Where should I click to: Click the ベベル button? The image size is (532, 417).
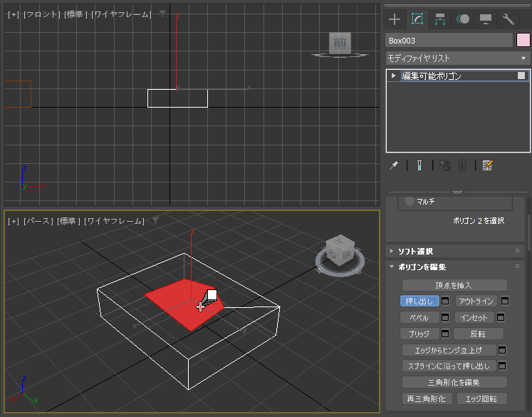pos(419,317)
